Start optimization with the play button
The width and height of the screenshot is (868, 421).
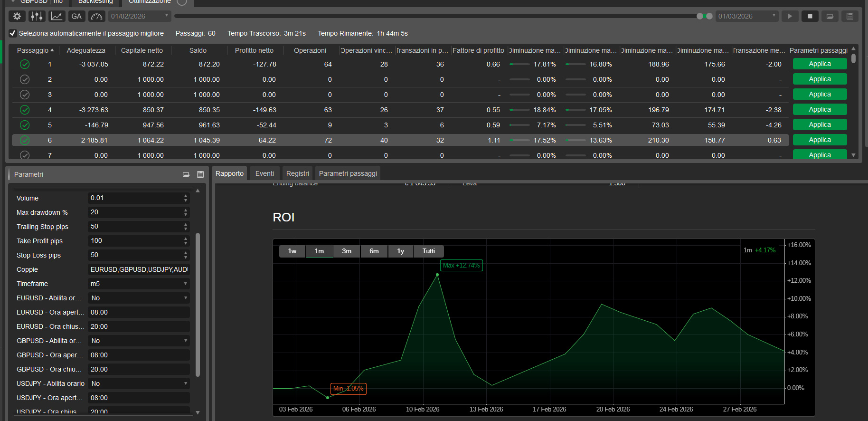[790, 16]
